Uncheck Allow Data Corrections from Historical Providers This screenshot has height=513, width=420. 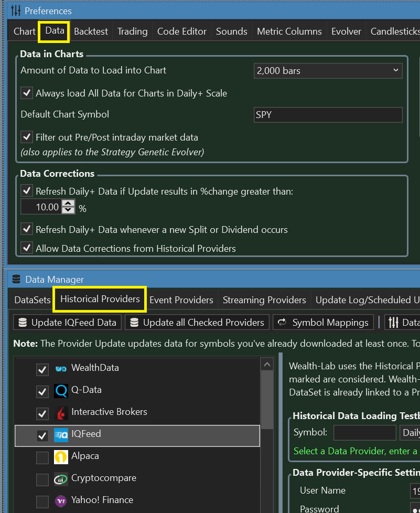click(27, 248)
